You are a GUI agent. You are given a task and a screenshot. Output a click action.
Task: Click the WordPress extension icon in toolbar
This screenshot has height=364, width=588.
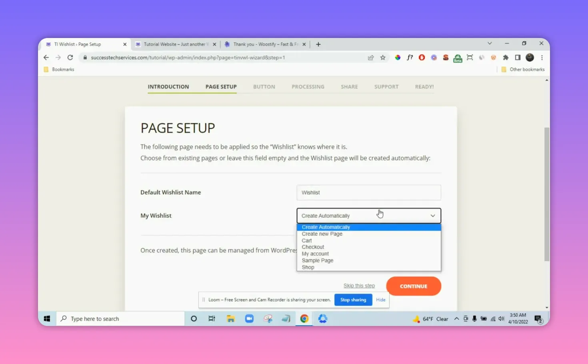(x=494, y=57)
